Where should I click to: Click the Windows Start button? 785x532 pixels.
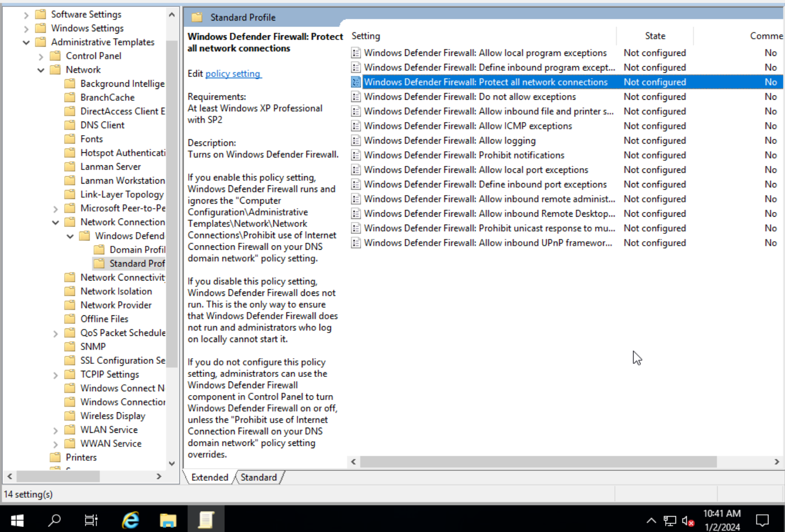[x=17, y=519]
